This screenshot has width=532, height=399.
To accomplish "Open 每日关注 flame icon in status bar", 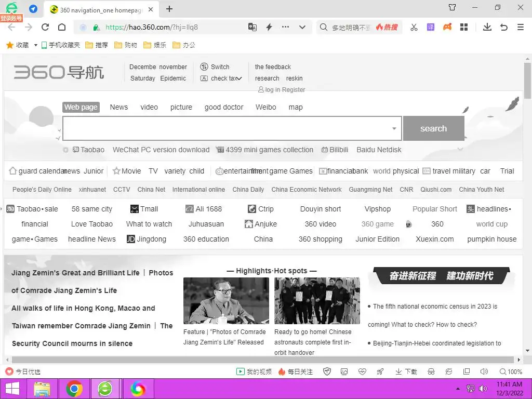I will pos(296,372).
